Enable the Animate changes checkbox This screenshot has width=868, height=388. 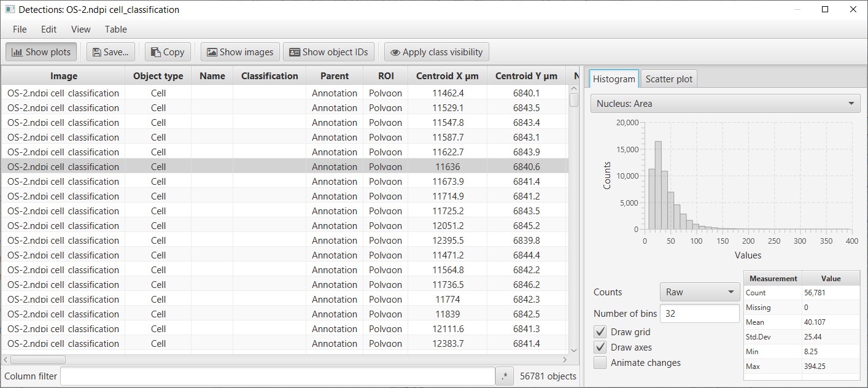click(600, 363)
